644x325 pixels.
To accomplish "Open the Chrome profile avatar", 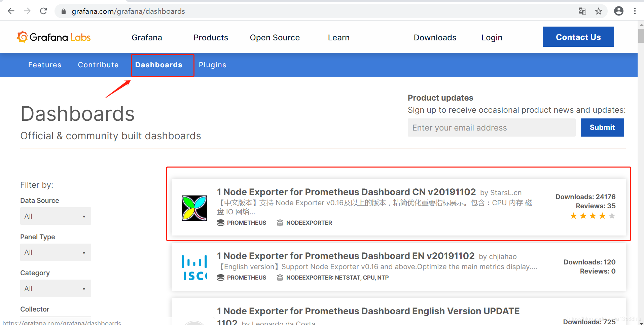I will pos(619,11).
